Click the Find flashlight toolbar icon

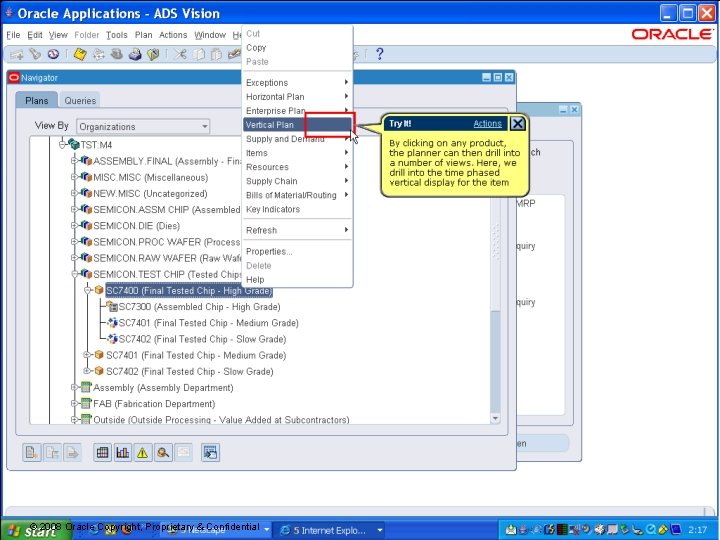35,54
